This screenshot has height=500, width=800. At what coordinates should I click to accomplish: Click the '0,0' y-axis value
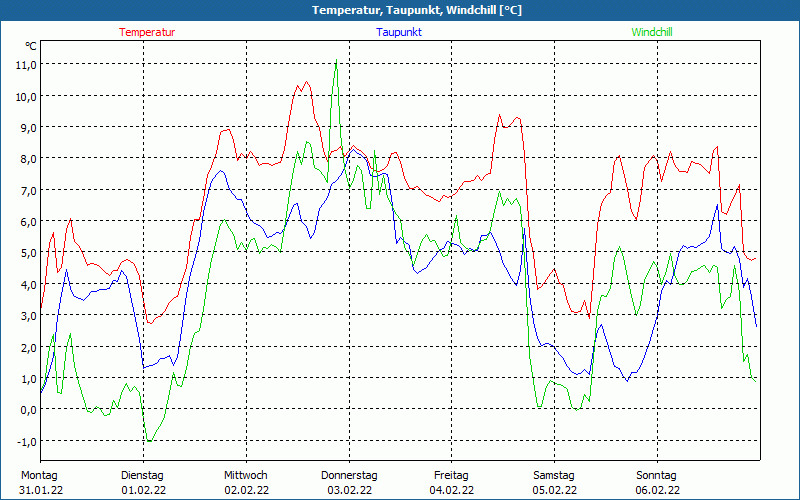[x=29, y=410]
